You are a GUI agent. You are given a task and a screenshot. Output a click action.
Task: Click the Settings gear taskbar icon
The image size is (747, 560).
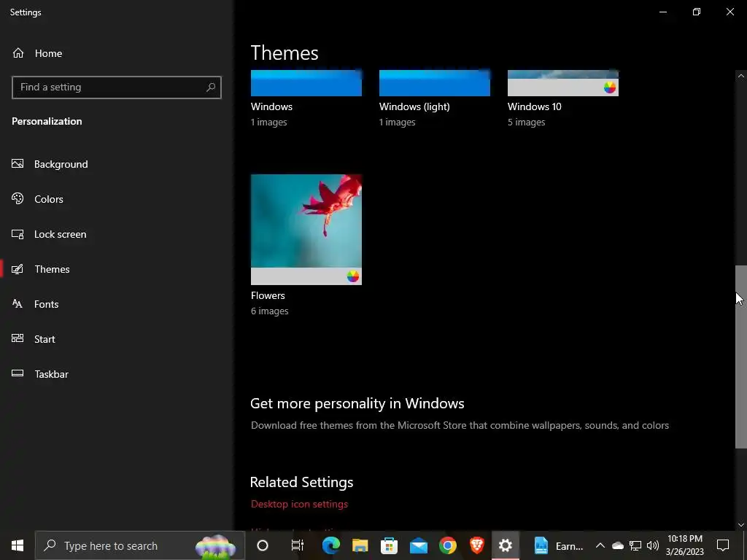(x=506, y=545)
